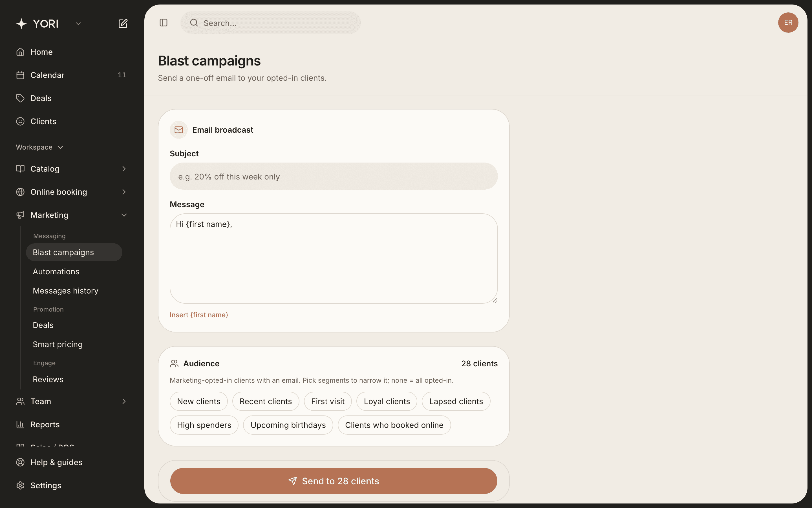Open Reviews under Engage
Screen dimensions: 812x508
pos(48,379)
